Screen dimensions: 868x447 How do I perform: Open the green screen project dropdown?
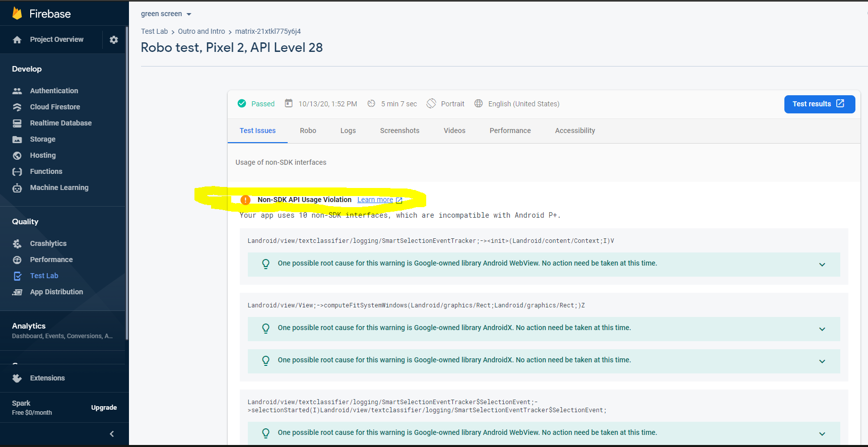[x=166, y=14]
